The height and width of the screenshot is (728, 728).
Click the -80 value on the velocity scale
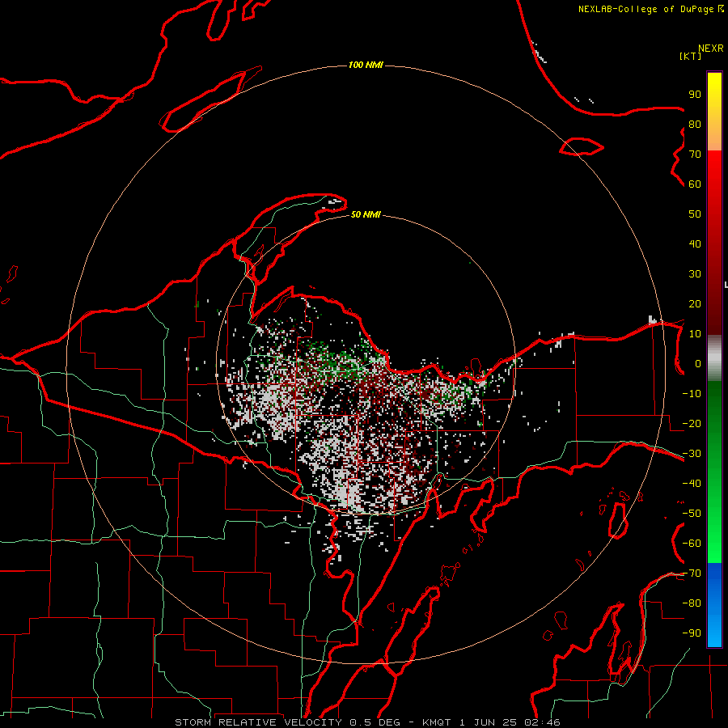pos(692,603)
